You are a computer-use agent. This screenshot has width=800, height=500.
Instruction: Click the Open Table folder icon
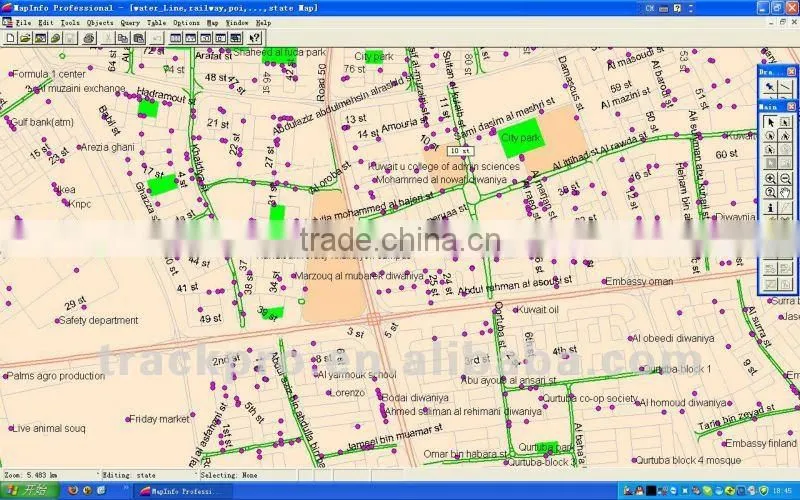click(x=25, y=38)
